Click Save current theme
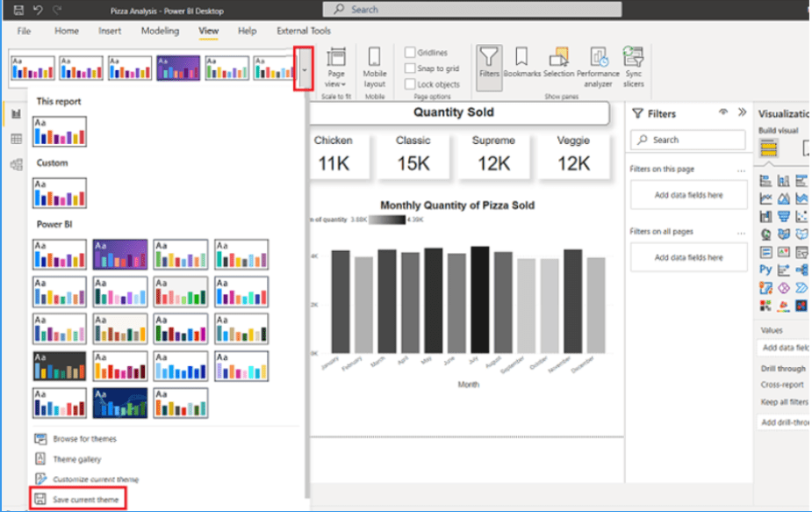 click(x=84, y=500)
